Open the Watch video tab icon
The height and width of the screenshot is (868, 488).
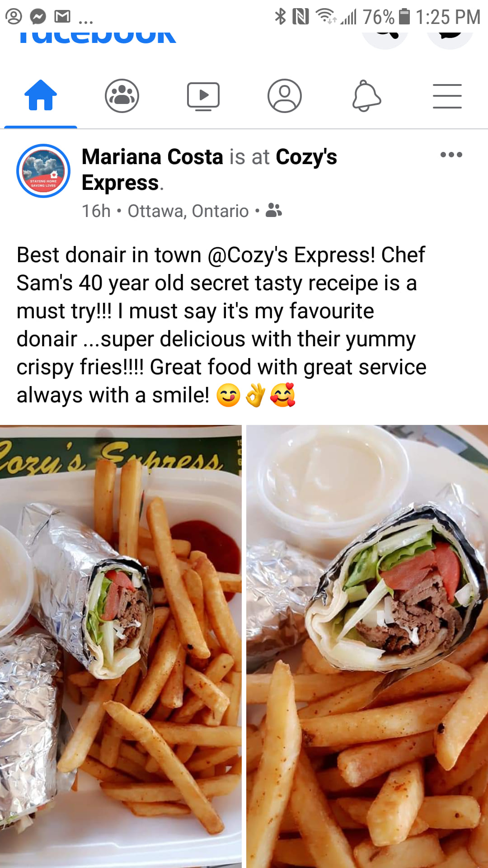click(203, 96)
